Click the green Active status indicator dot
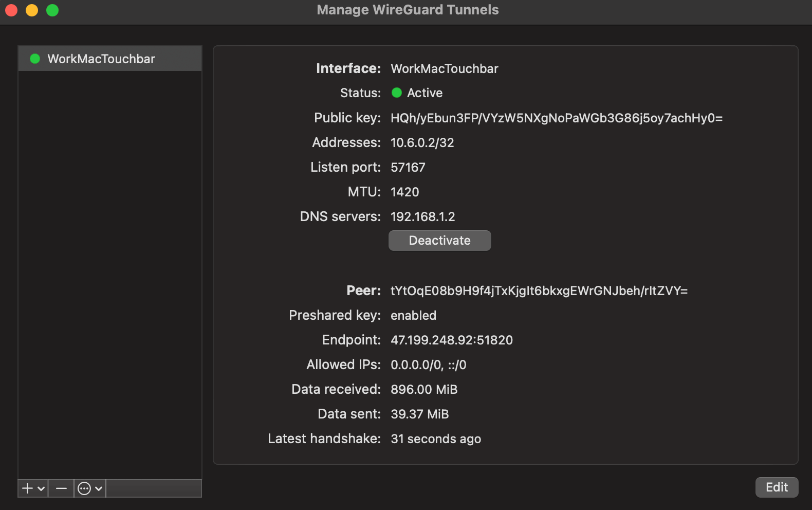Viewport: 812px width, 510px height. pyautogui.click(x=397, y=93)
